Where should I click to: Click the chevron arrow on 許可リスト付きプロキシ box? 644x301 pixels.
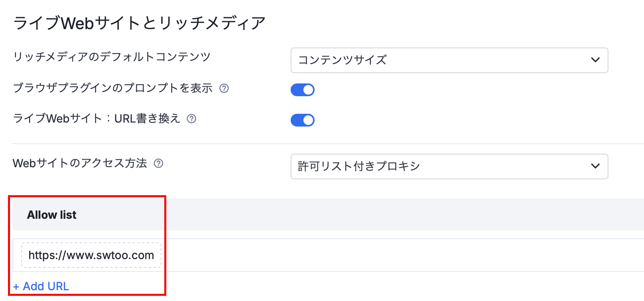tap(595, 166)
